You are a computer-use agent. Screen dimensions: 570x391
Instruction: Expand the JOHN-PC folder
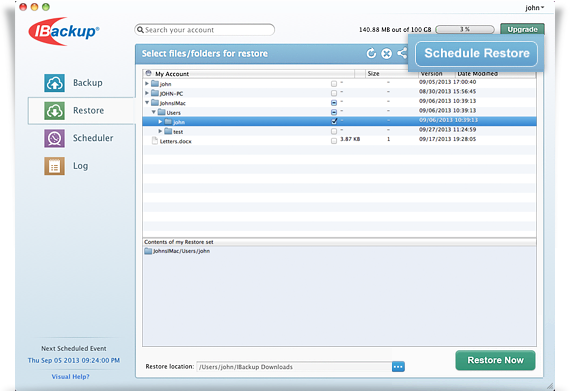(147, 93)
